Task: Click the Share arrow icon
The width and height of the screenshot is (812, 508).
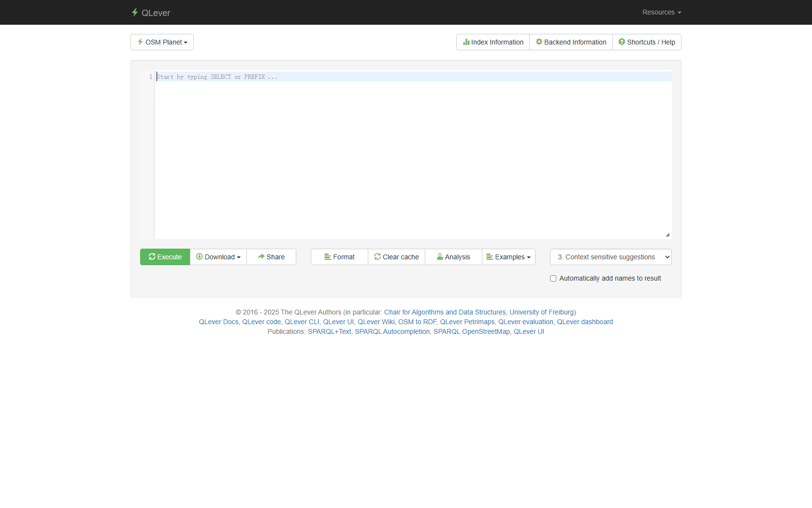Action: tap(261, 256)
